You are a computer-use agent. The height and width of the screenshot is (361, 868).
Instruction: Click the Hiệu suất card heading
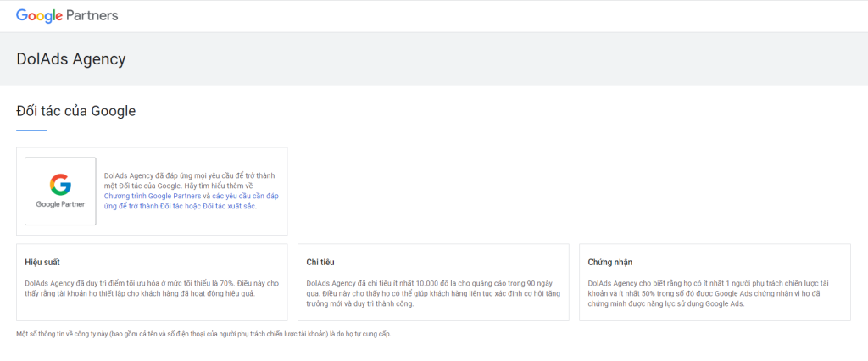pos(42,262)
